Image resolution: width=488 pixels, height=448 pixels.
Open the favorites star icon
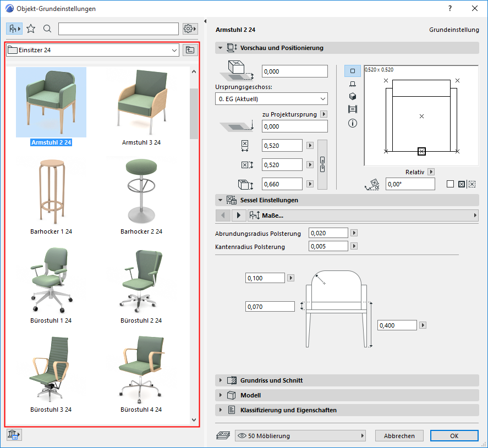(31, 29)
